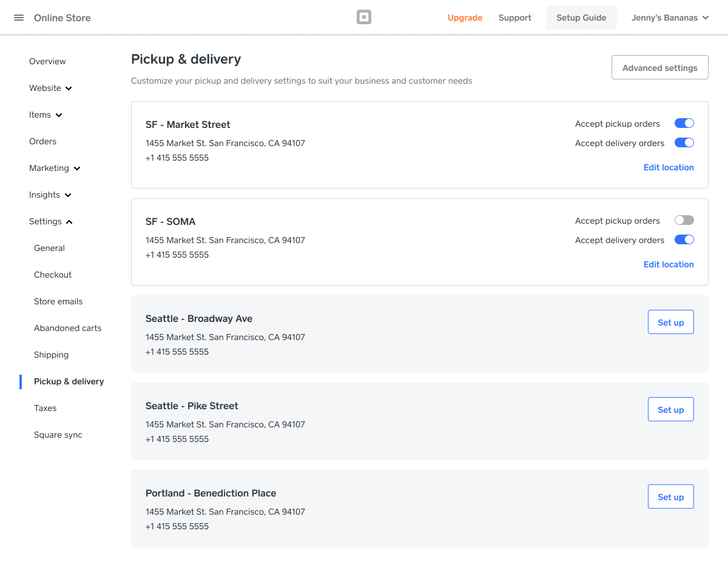Disable delivery orders for SF - Market Street

(x=684, y=143)
